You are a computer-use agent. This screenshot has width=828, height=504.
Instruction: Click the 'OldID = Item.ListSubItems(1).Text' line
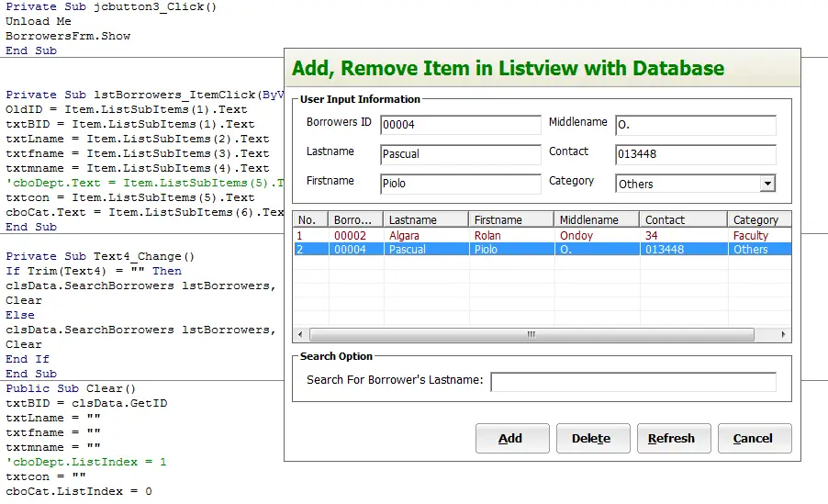coord(126,110)
